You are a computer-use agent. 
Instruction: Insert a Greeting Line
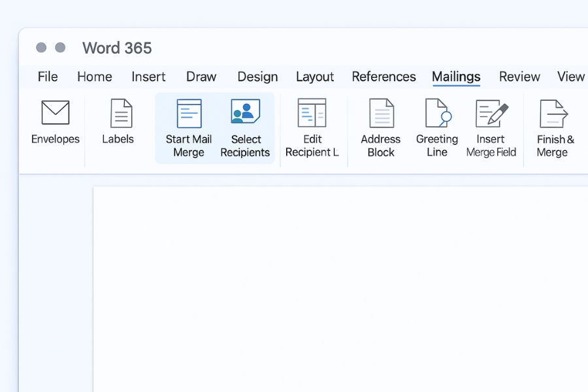pyautogui.click(x=437, y=124)
